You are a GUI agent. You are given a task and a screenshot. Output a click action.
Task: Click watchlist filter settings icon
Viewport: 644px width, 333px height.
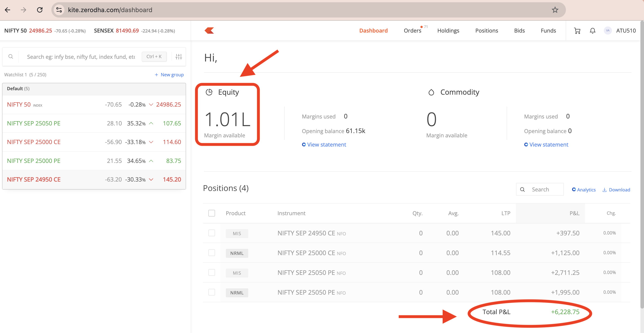tap(178, 57)
